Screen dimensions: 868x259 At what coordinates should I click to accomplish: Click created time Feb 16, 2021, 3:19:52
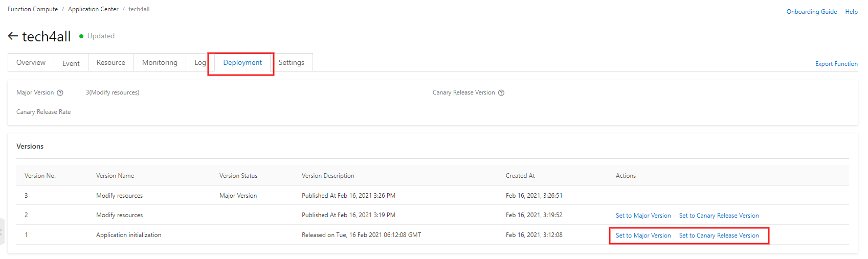click(x=534, y=215)
